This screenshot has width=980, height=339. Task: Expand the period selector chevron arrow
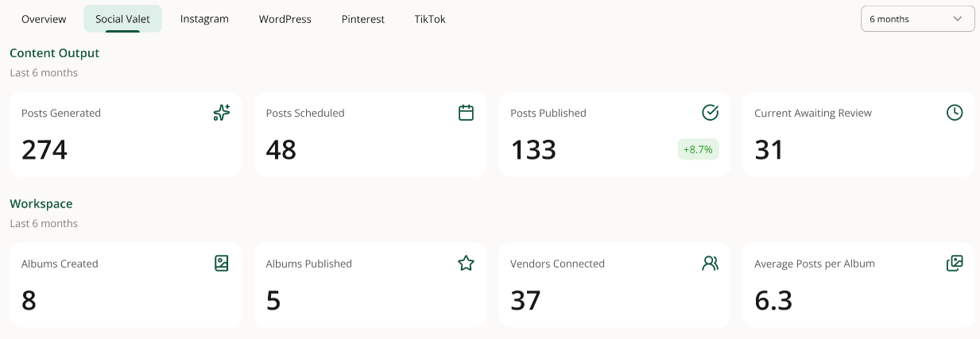(958, 19)
